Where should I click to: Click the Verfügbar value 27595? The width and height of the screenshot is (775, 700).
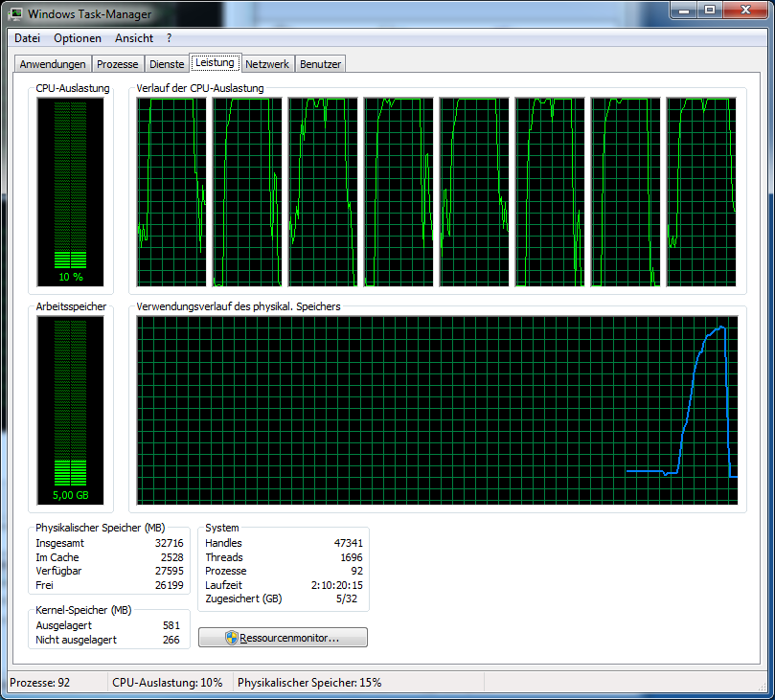tap(169, 571)
